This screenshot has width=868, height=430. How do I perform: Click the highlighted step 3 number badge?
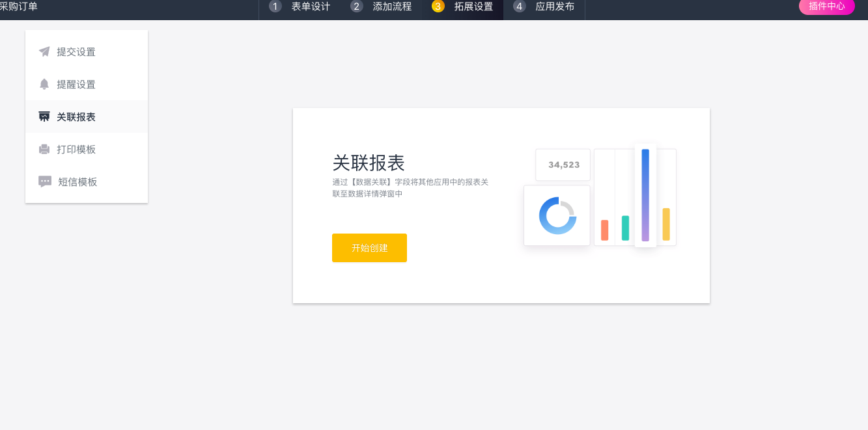(x=438, y=7)
